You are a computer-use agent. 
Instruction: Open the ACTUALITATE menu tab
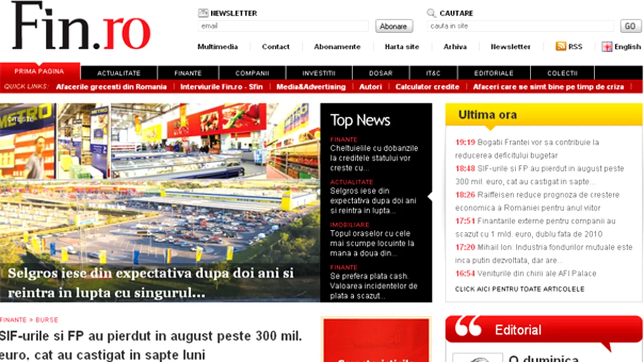[119, 73]
